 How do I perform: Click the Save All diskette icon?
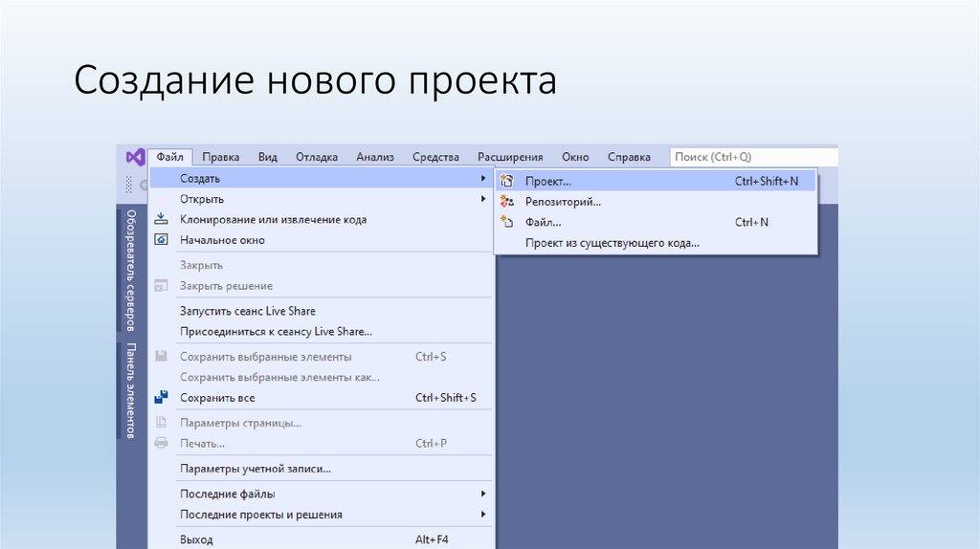[162, 398]
